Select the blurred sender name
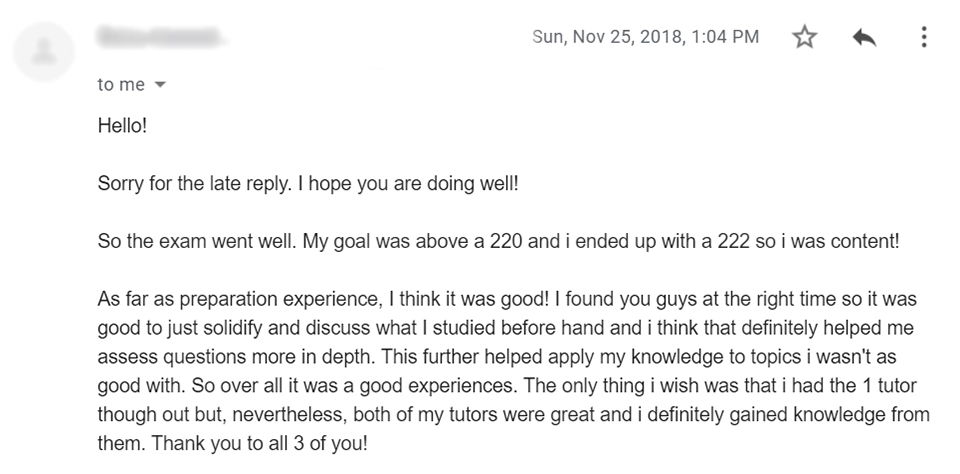Viewport: 960px width, 474px height. tap(159, 37)
